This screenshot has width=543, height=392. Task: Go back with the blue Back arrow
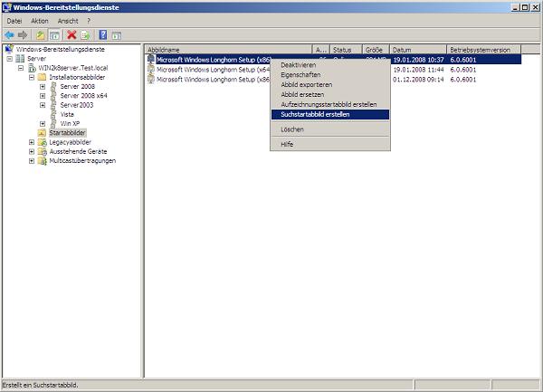[x=9, y=35]
